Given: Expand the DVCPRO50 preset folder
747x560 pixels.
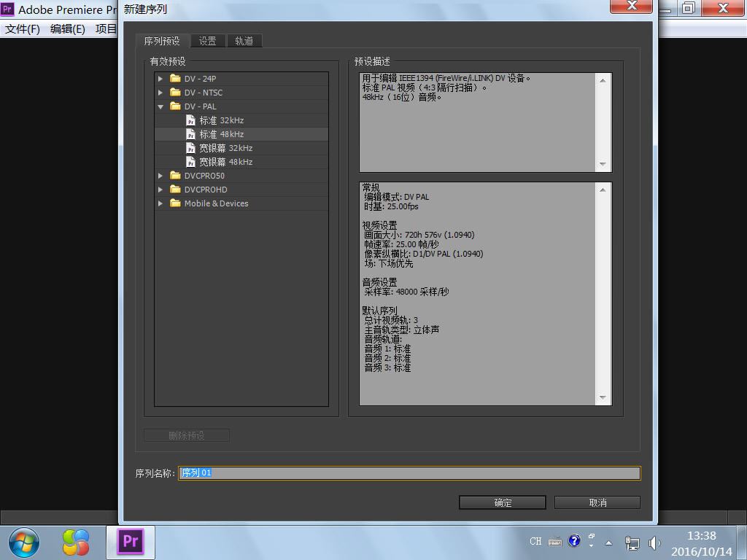Looking at the screenshot, I should coord(160,176).
